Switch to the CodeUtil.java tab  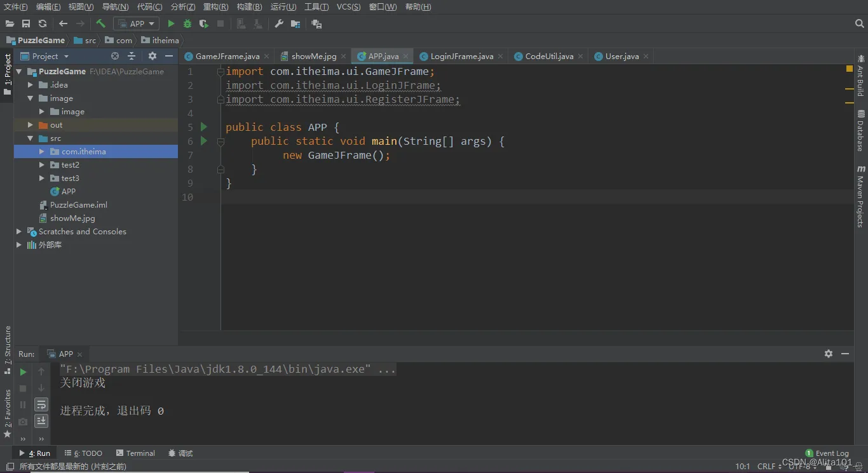pos(549,57)
